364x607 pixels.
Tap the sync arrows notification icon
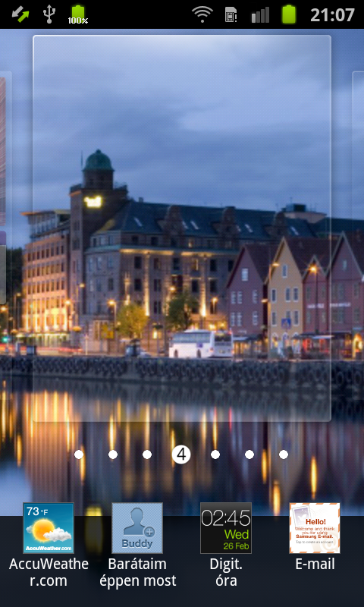pos(20,14)
